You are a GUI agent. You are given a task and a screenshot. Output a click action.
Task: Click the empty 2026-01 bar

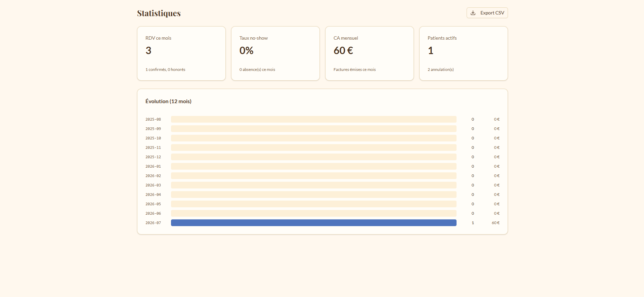click(314, 166)
